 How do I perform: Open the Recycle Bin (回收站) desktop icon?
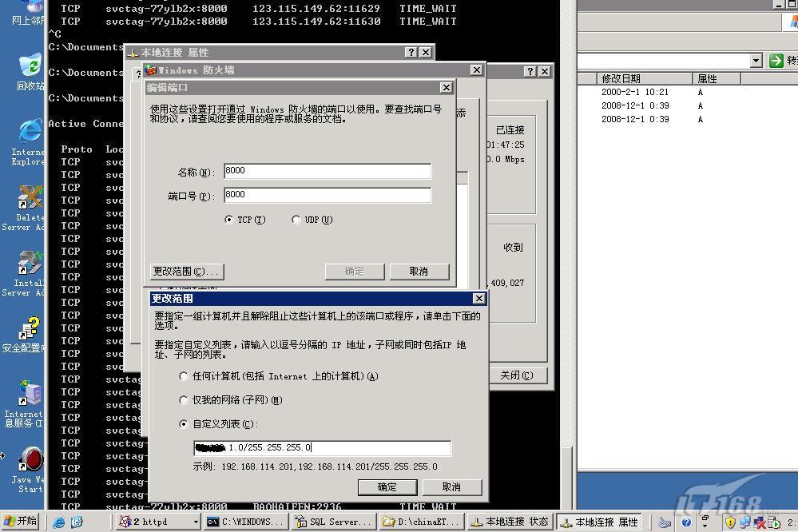[x=29, y=67]
